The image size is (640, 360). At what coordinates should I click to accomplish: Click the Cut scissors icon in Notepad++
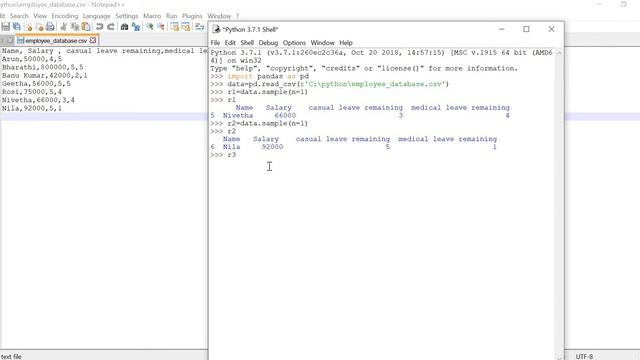click(64, 27)
